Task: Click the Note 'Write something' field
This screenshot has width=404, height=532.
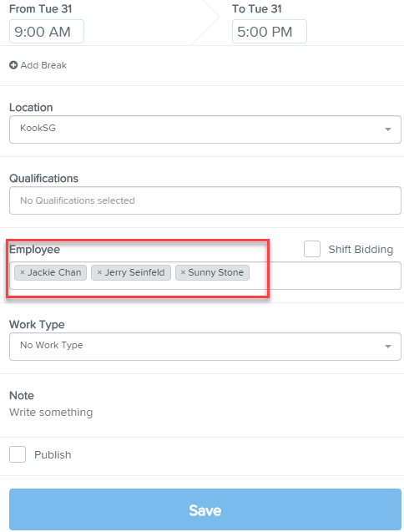Action: (x=51, y=413)
